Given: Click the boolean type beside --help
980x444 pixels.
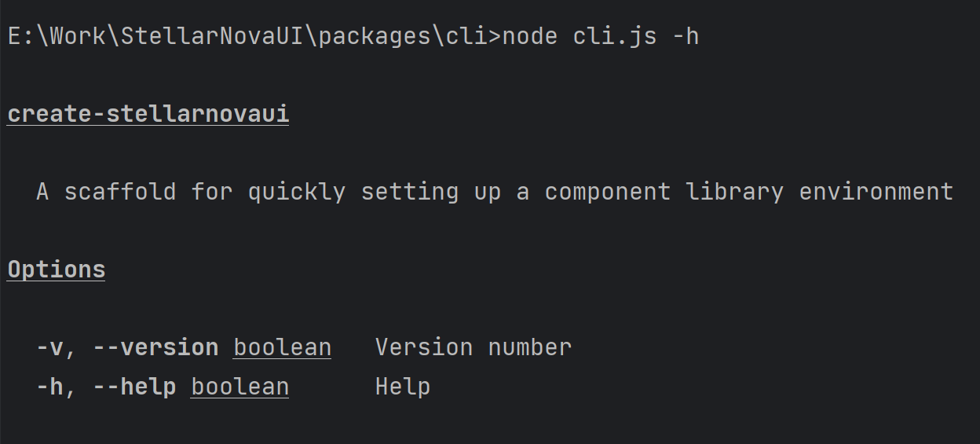Looking at the screenshot, I should point(240,387).
